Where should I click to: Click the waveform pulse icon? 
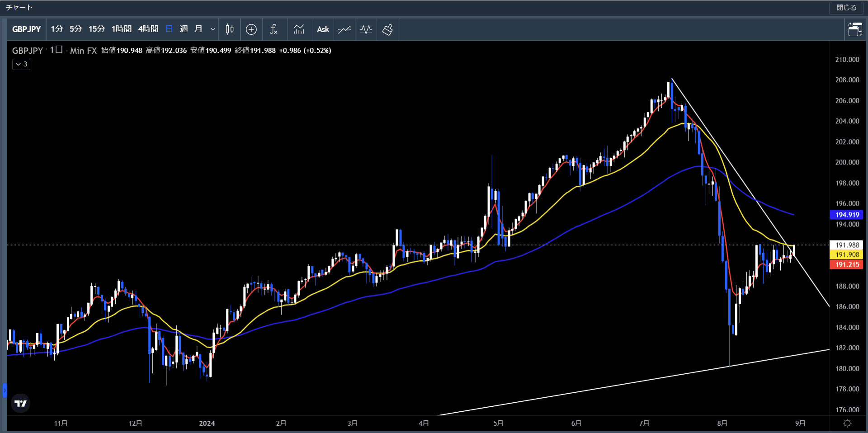(366, 29)
